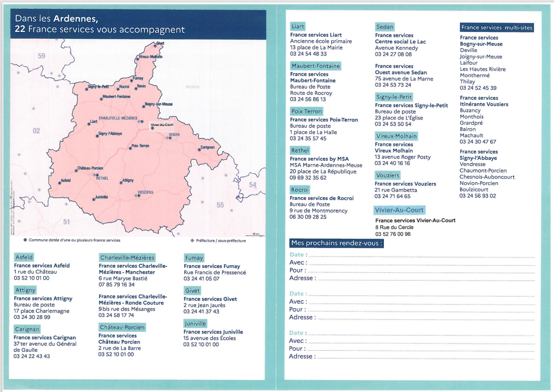Click phone number 03 24 54 48 33

308,54
